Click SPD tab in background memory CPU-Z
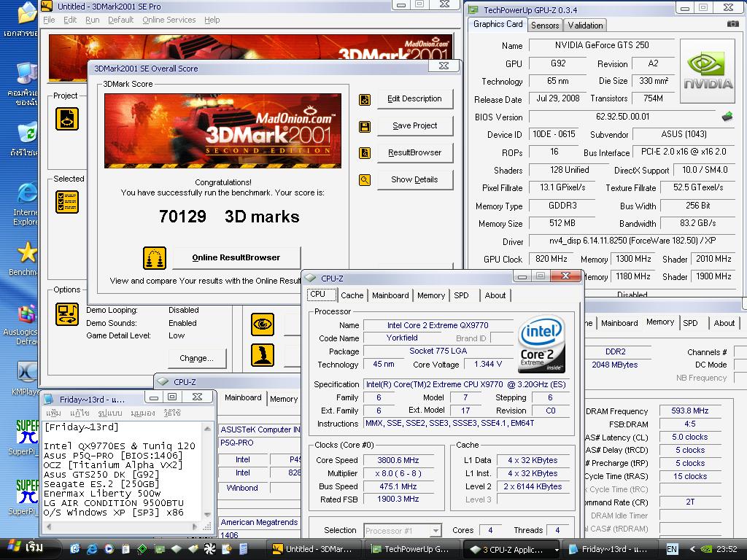 tap(690, 323)
